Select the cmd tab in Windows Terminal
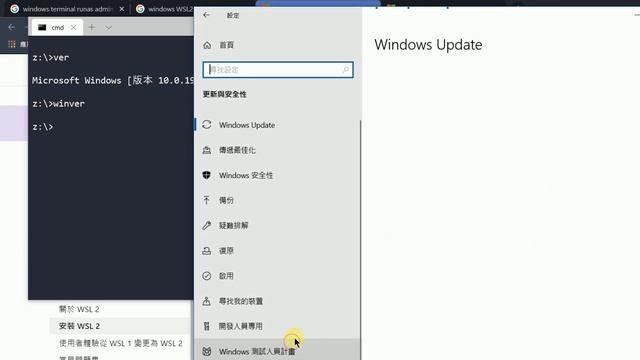The width and height of the screenshot is (640, 360). coord(57,28)
